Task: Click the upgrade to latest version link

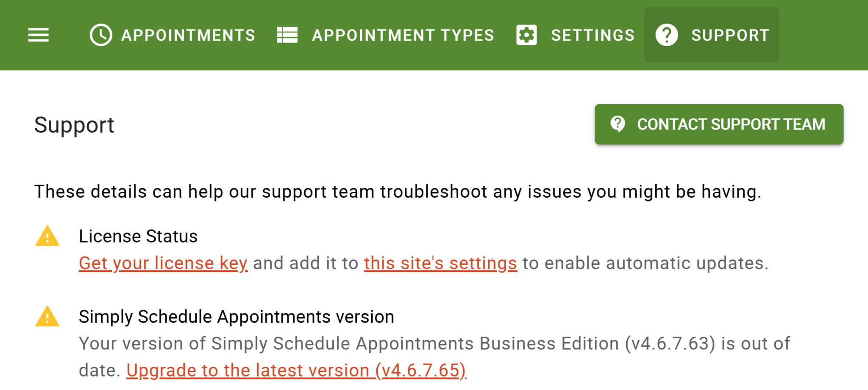Action: [296, 370]
